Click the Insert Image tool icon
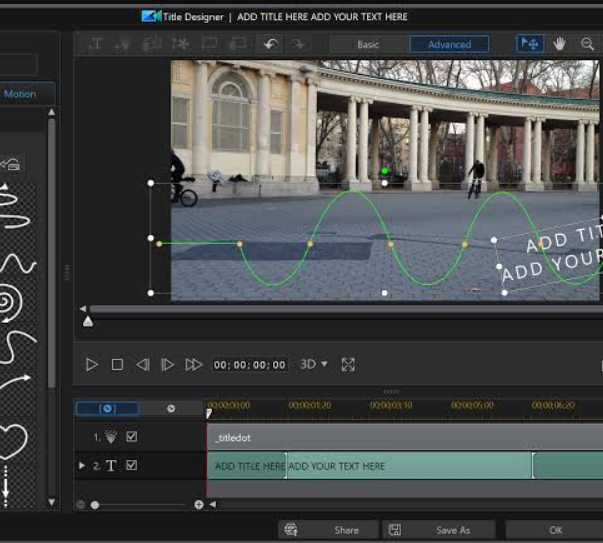 (152, 45)
